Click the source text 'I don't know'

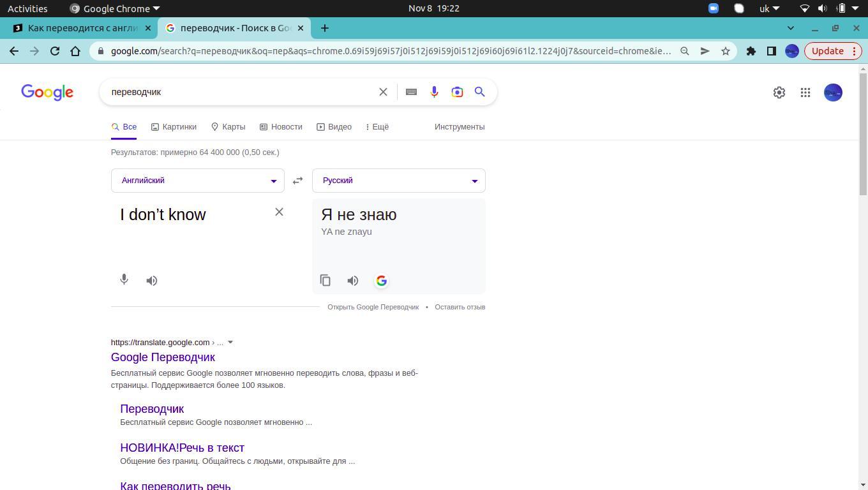click(x=163, y=214)
